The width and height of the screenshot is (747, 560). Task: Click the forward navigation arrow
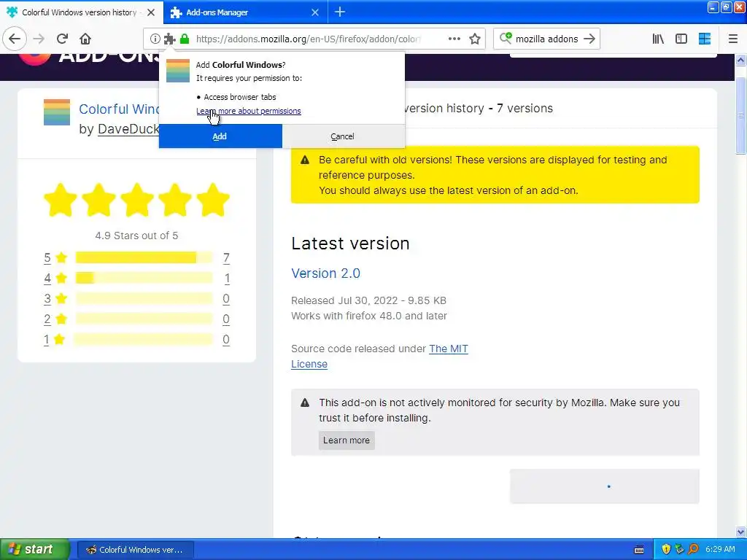[x=39, y=39]
